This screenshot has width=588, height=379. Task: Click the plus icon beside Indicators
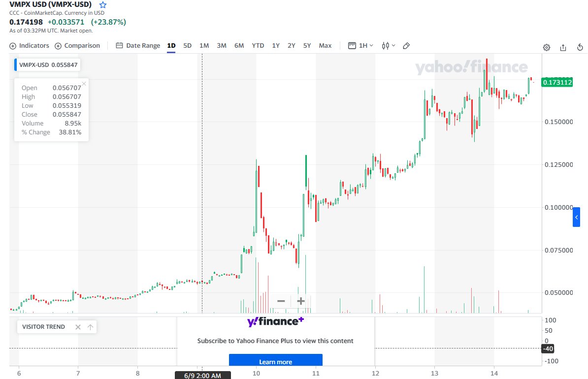(x=13, y=46)
